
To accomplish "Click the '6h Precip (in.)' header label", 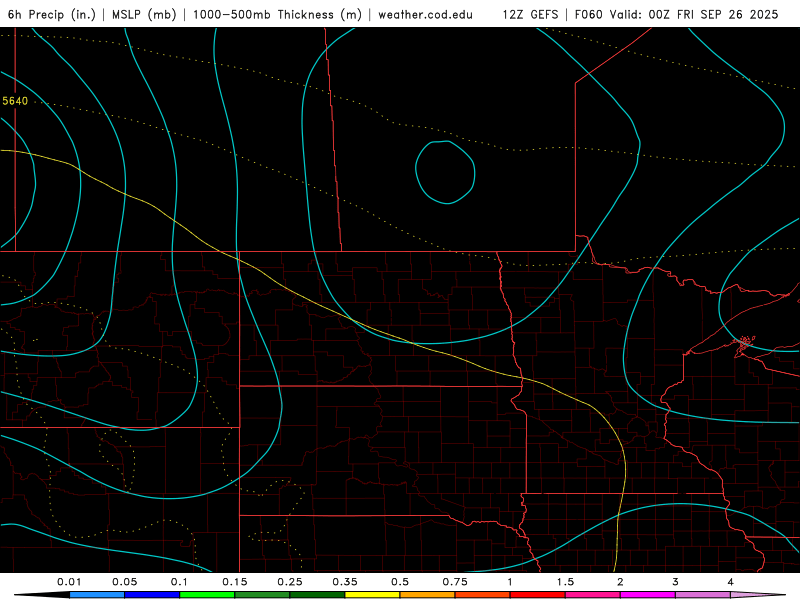I will (52, 14).
